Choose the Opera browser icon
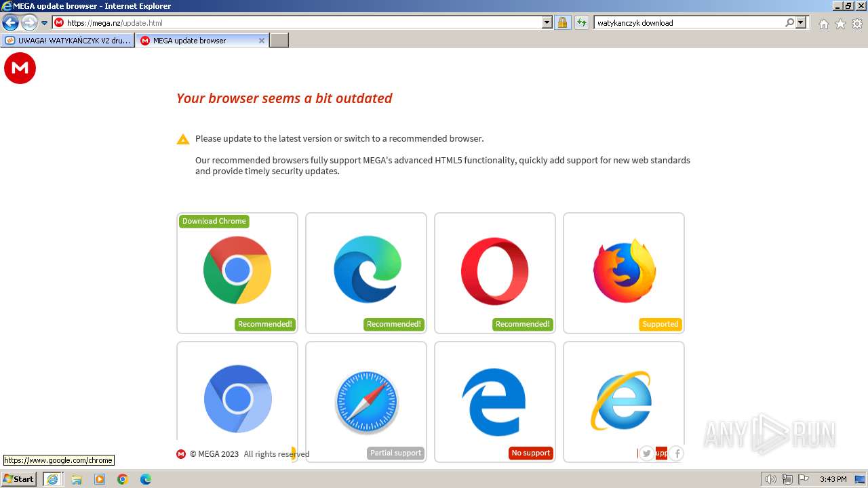 pyautogui.click(x=495, y=270)
